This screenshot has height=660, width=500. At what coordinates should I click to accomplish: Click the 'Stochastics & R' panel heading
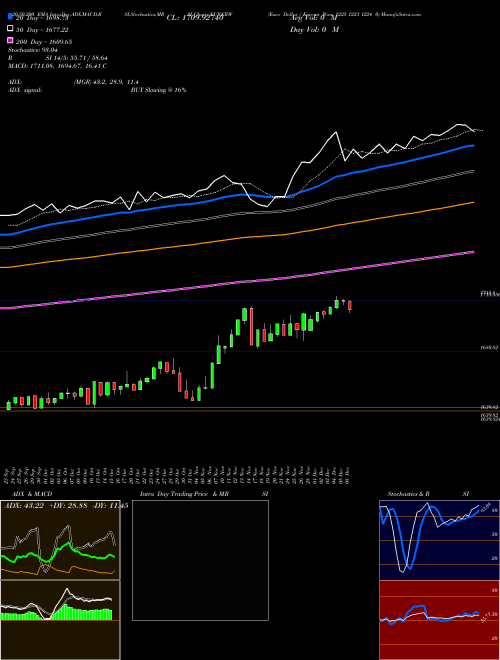[408, 494]
